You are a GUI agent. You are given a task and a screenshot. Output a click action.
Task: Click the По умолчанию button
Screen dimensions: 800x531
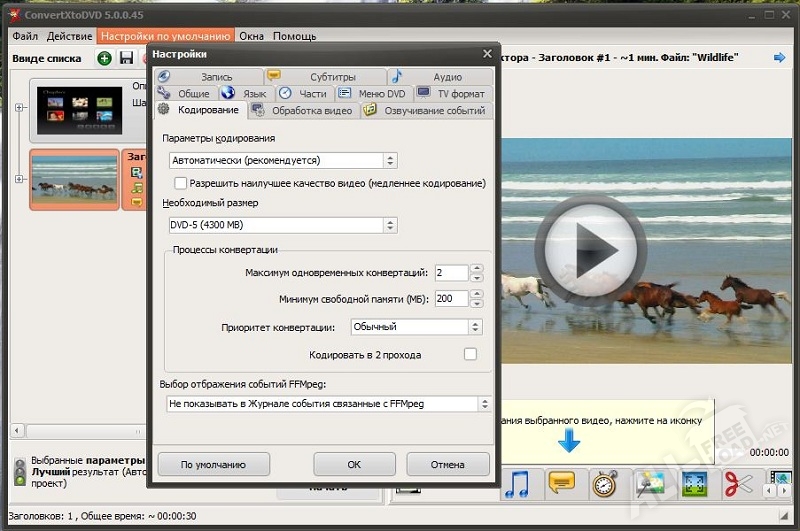[x=214, y=464]
